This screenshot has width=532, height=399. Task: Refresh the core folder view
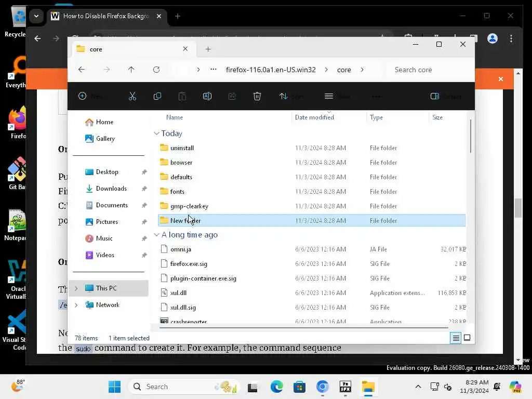156,70
